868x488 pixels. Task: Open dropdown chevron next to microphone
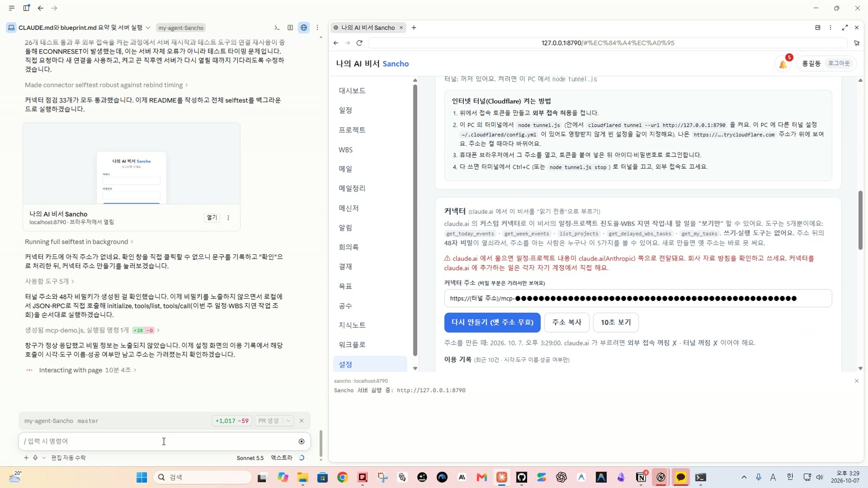click(44, 458)
